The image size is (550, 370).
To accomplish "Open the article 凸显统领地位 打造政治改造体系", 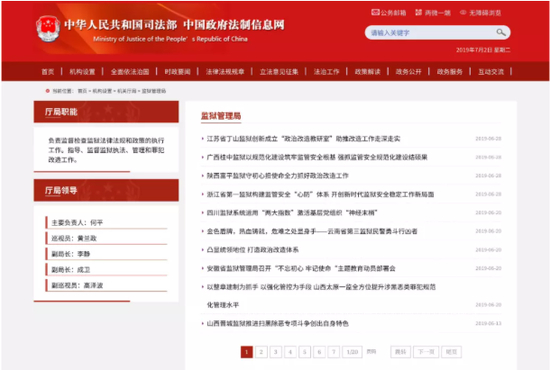I will pyautogui.click(x=253, y=250).
